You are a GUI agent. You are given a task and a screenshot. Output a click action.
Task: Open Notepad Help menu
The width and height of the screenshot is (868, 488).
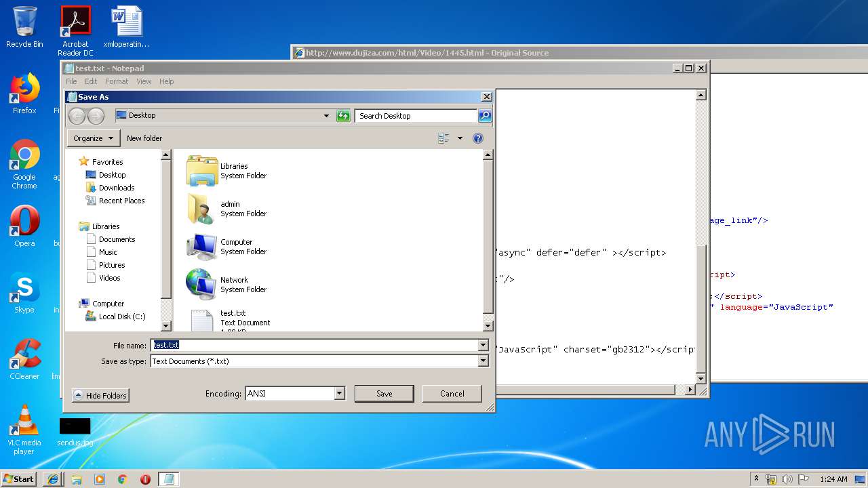[167, 81]
